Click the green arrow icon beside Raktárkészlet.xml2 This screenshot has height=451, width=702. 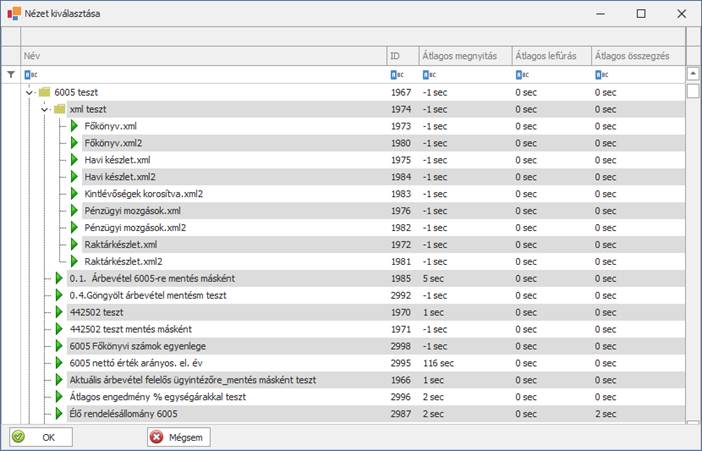point(74,262)
